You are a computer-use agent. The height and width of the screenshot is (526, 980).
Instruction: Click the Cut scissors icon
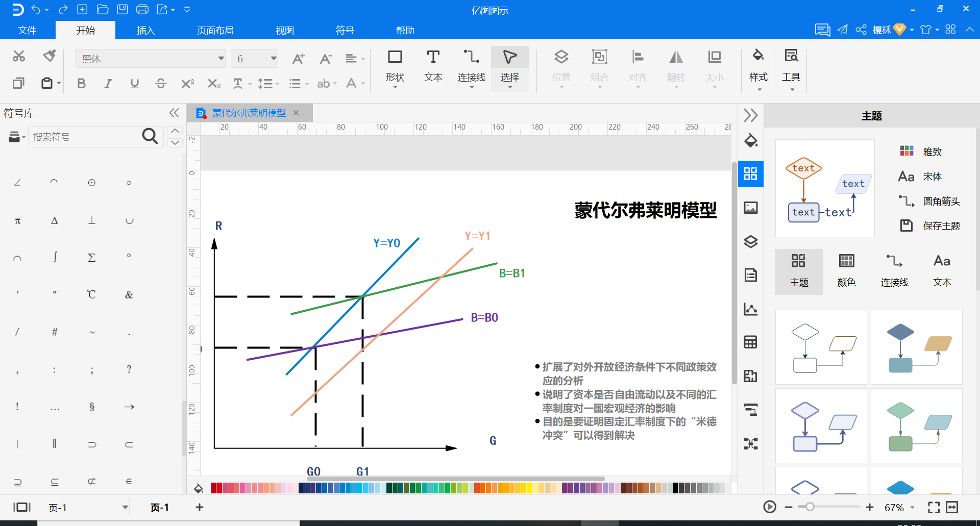click(19, 56)
